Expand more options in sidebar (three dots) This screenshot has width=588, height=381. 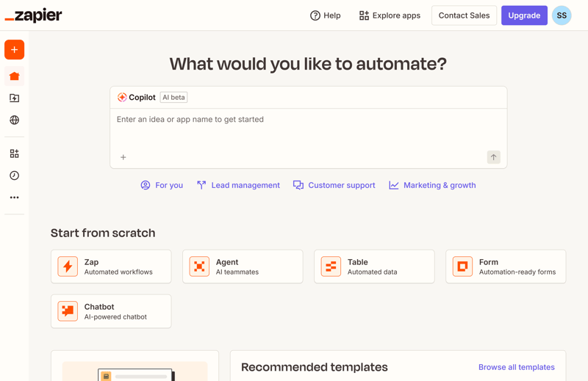tap(14, 197)
